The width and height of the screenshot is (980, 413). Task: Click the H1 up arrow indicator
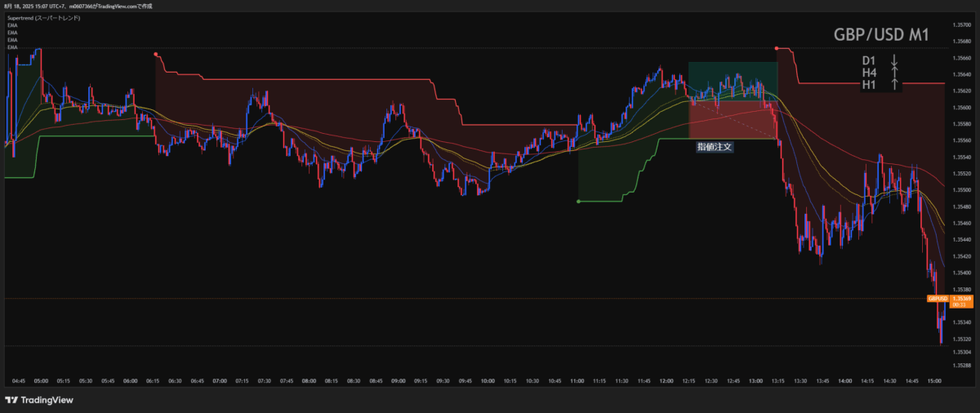pos(894,83)
